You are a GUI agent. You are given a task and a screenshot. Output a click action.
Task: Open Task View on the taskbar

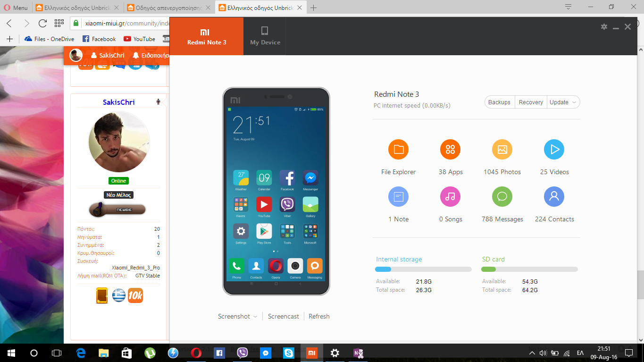pyautogui.click(x=57, y=353)
